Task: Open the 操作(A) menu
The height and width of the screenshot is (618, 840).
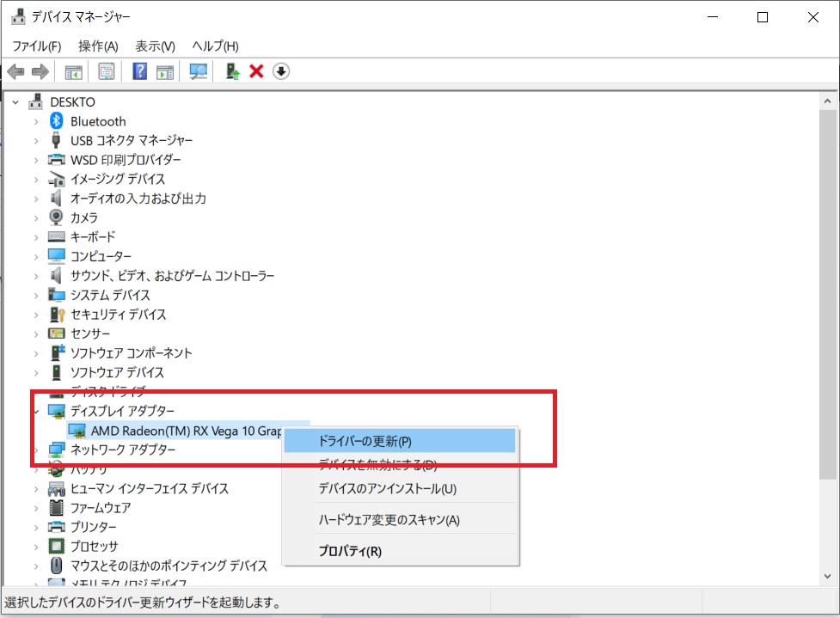Action: point(98,46)
